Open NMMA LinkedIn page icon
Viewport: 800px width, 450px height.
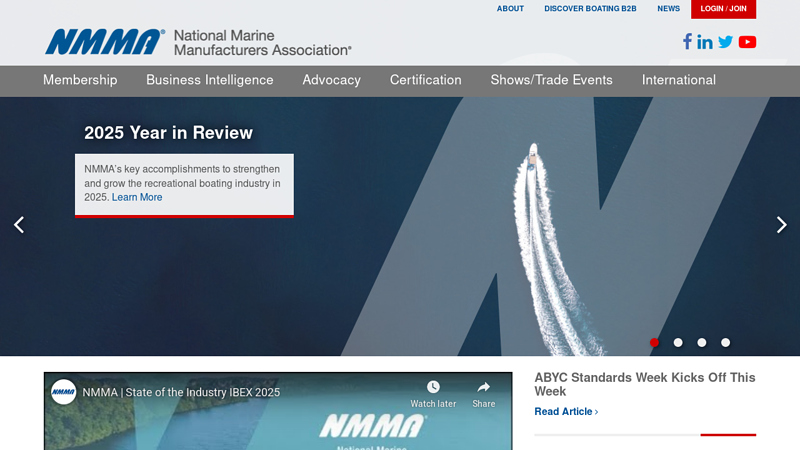tap(705, 42)
